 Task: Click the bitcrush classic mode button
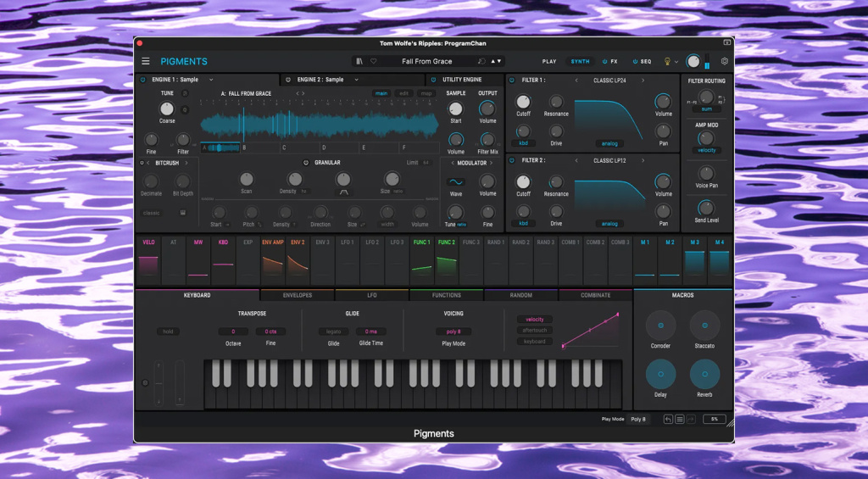pos(151,213)
